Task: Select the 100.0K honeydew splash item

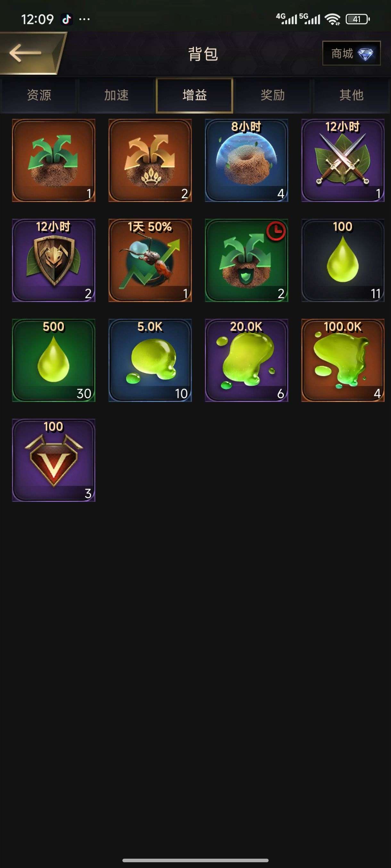Action: [x=343, y=360]
